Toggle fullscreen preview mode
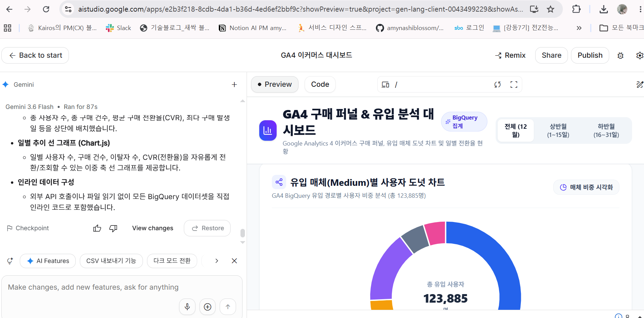 coord(514,84)
